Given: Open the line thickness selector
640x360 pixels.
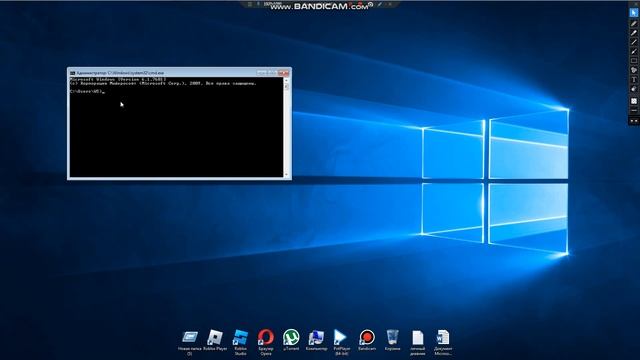Looking at the screenshot, I should pyautogui.click(x=634, y=111).
